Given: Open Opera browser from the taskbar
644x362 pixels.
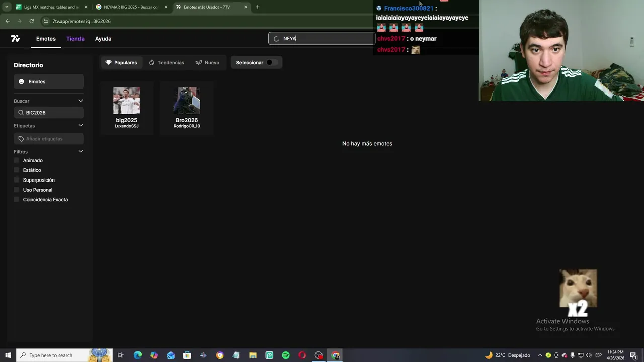Looking at the screenshot, I should (x=302, y=355).
